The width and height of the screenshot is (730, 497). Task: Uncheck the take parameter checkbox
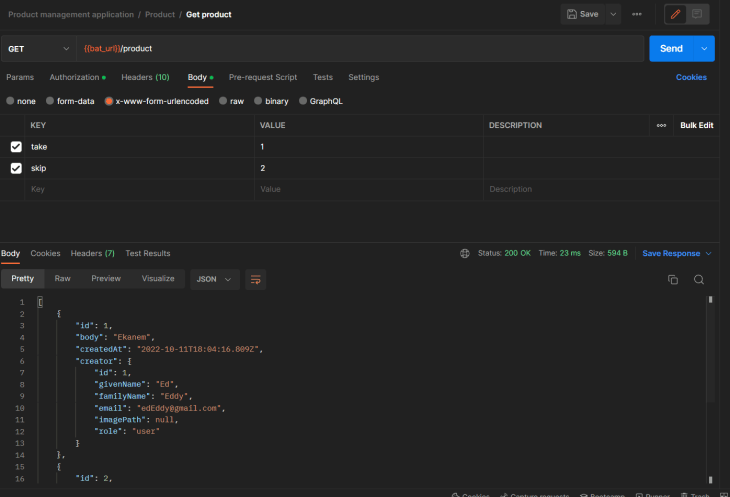(x=16, y=147)
